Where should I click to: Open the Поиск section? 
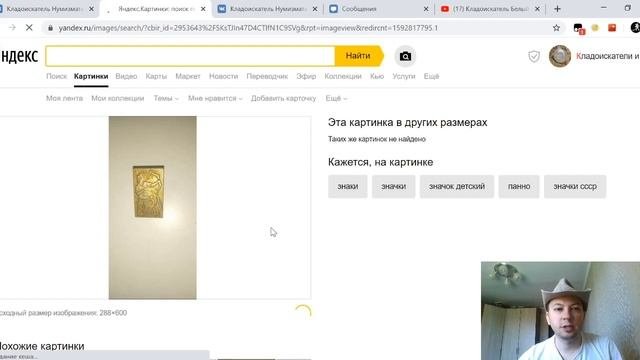pyautogui.click(x=56, y=76)
